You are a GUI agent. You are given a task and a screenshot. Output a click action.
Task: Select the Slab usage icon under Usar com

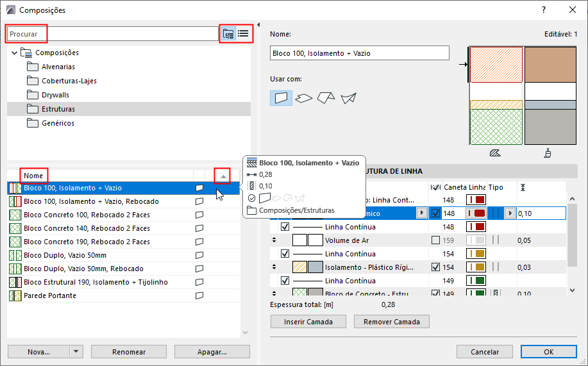[304, 98]
